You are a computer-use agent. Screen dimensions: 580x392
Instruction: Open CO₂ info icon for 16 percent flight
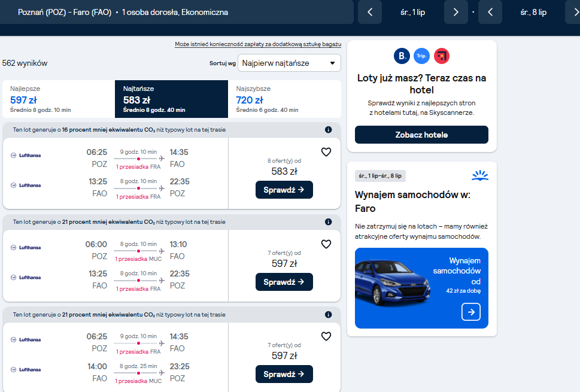click(328, 130)
